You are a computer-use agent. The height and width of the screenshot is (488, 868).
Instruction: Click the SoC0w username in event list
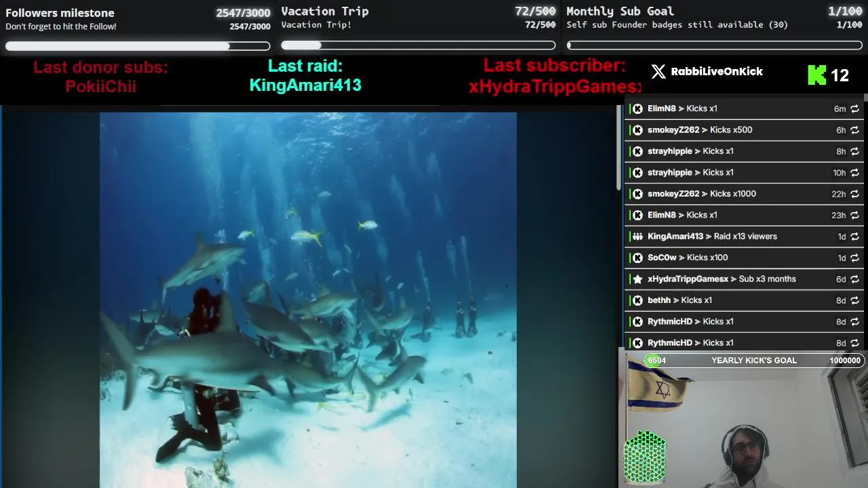pos(662,258)
